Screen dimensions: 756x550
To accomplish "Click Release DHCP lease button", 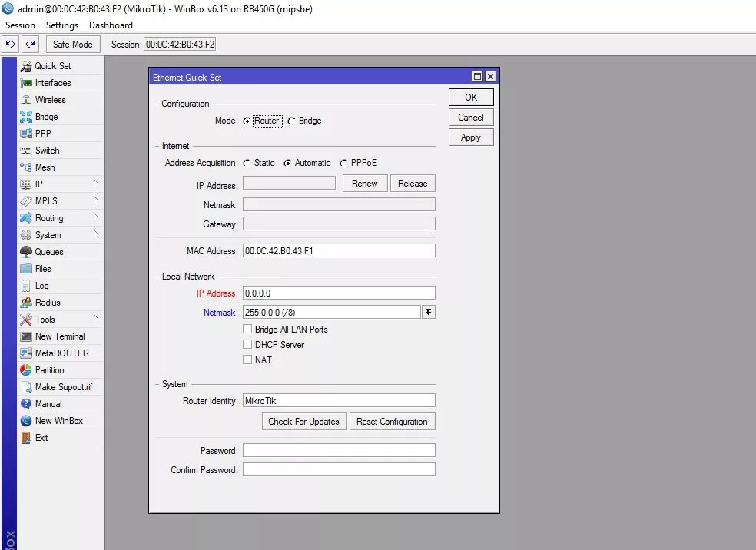I will (x=413, y=184).
